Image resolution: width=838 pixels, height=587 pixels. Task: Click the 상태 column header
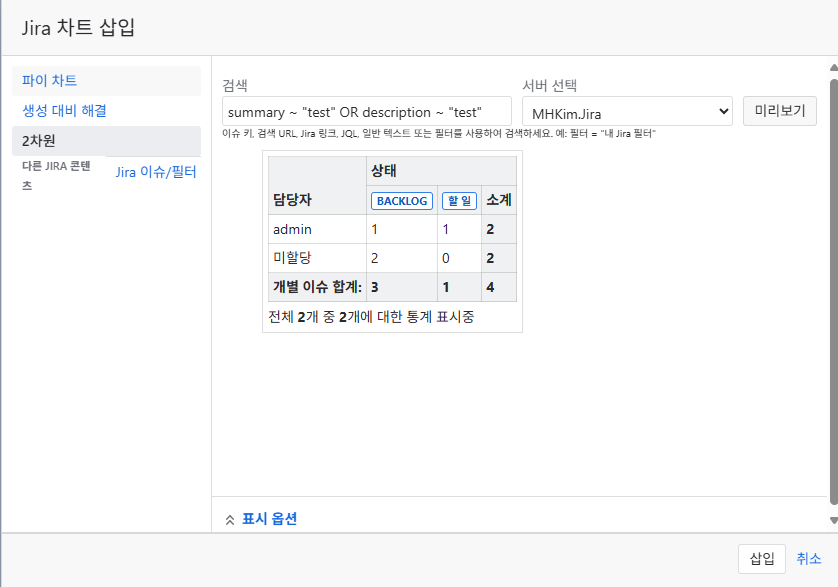384,171
